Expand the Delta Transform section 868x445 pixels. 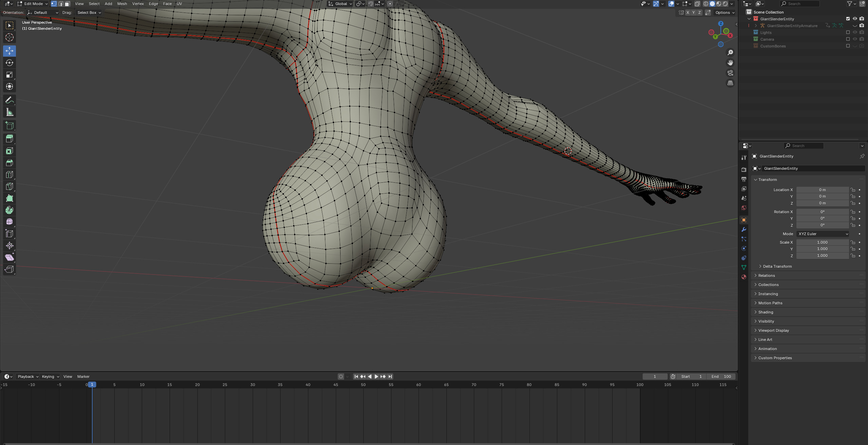click(777, 266)
